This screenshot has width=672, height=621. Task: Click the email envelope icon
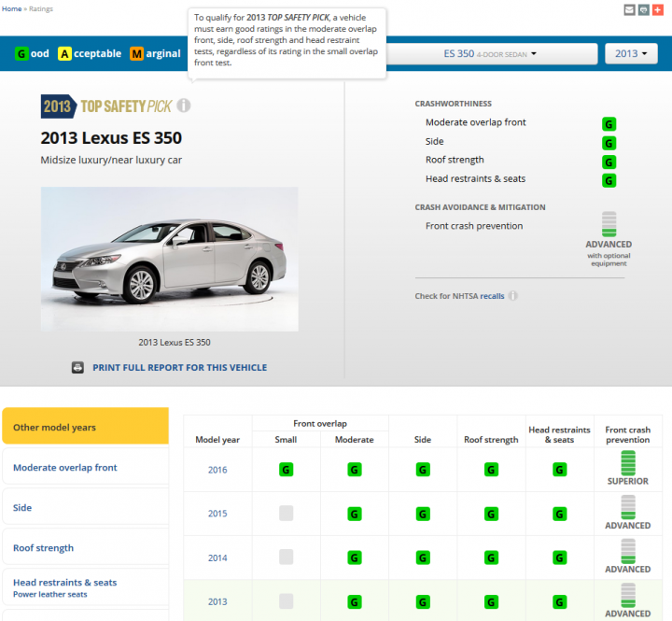629,10
